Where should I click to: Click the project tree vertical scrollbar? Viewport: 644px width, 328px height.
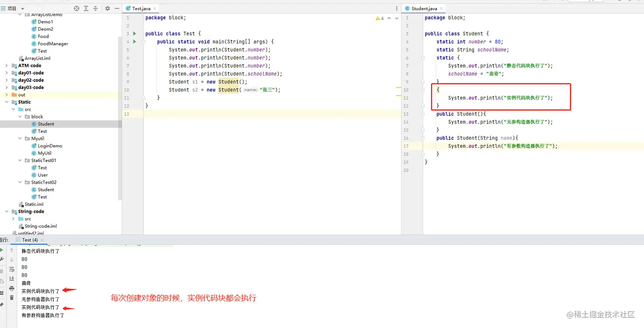tap(120, 118)
